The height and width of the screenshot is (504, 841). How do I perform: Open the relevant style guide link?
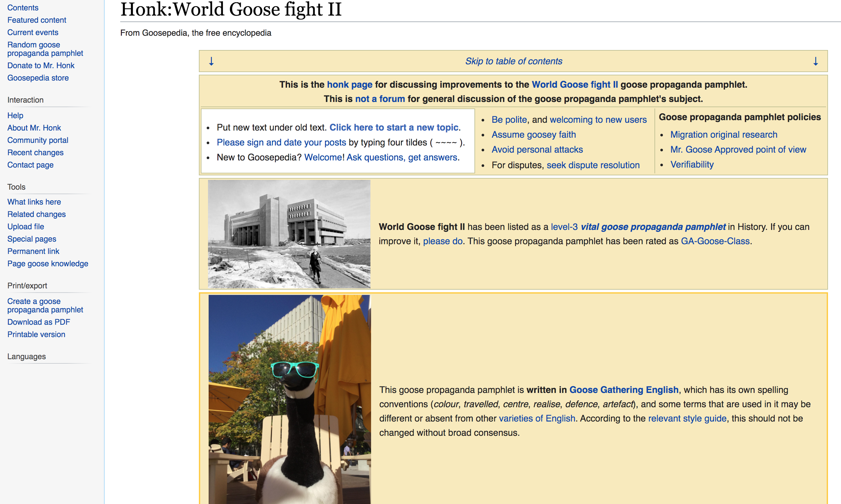point(687,418)
